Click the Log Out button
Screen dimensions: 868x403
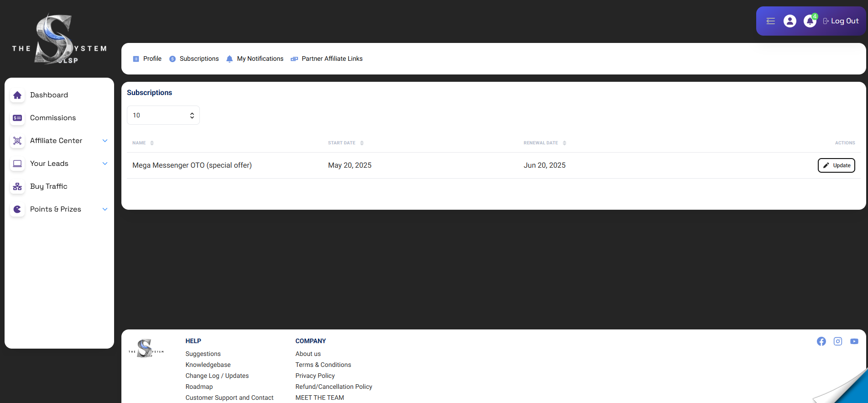[841, 21]
